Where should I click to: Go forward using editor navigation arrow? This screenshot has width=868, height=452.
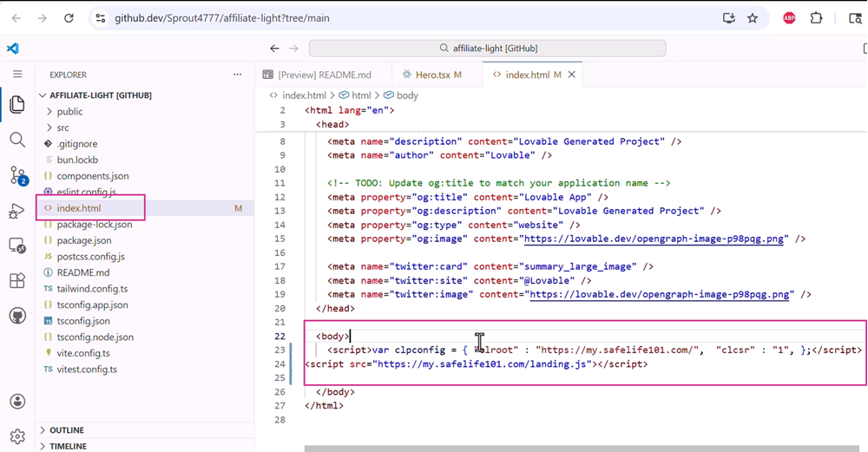[293, 48]
